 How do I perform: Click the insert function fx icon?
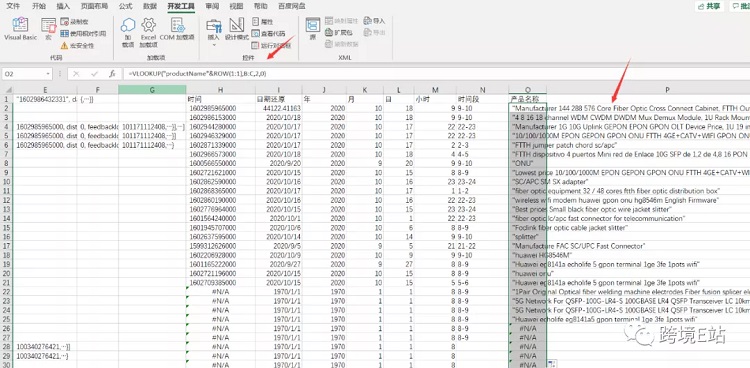tap(112, 74)
